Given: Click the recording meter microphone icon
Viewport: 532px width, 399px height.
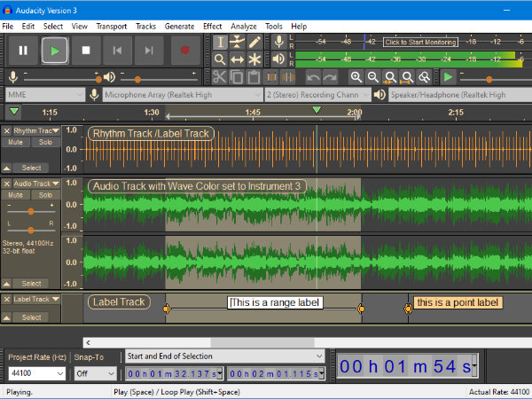Looking at the screenshot, I should 279,42.
